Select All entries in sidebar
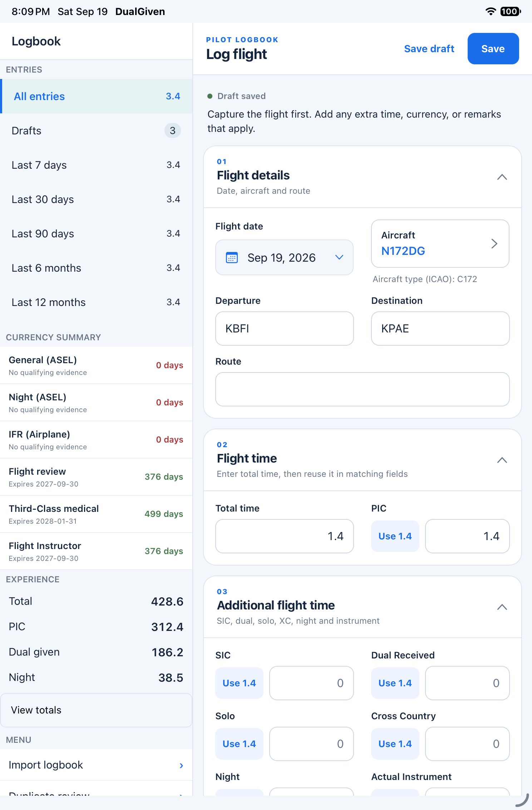The height and width of the screenshot is (810, 532). (x=96, y=96)
